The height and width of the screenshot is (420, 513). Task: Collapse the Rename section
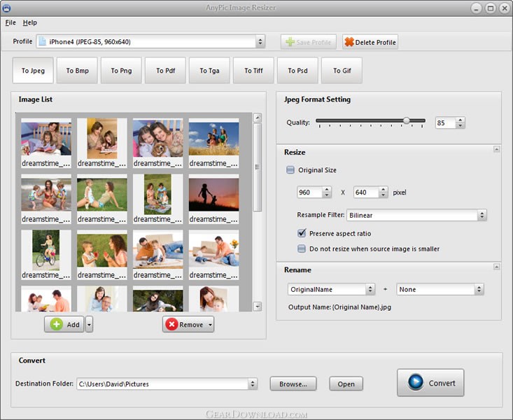click(x=496, y=267)
